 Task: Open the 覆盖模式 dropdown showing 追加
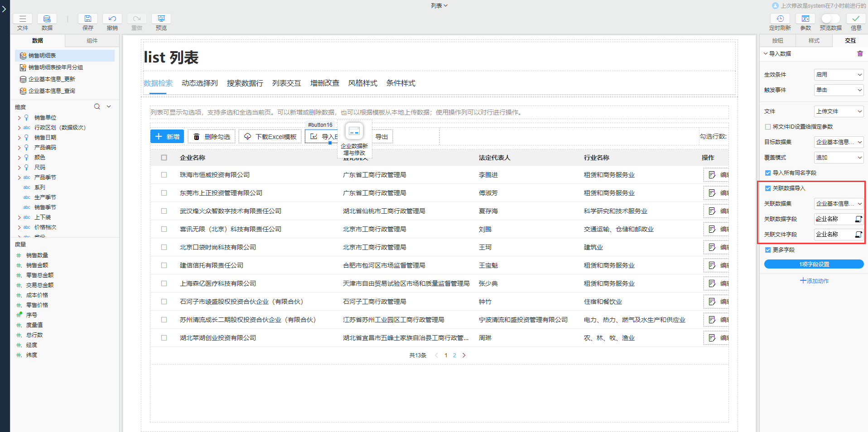(838, 157)
